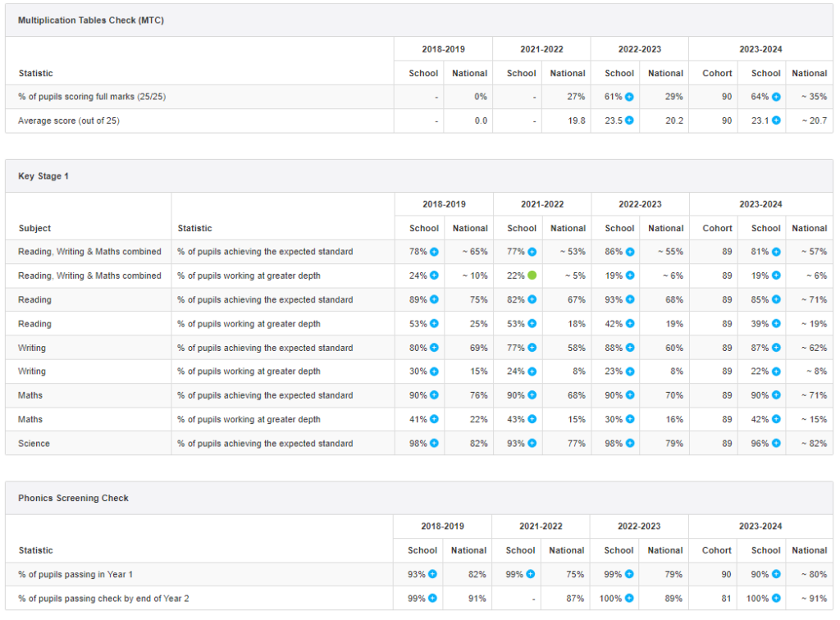The image size is (840, 620).
Task: Click the '~ 20.7' national average score value
Action: point(815,121)
